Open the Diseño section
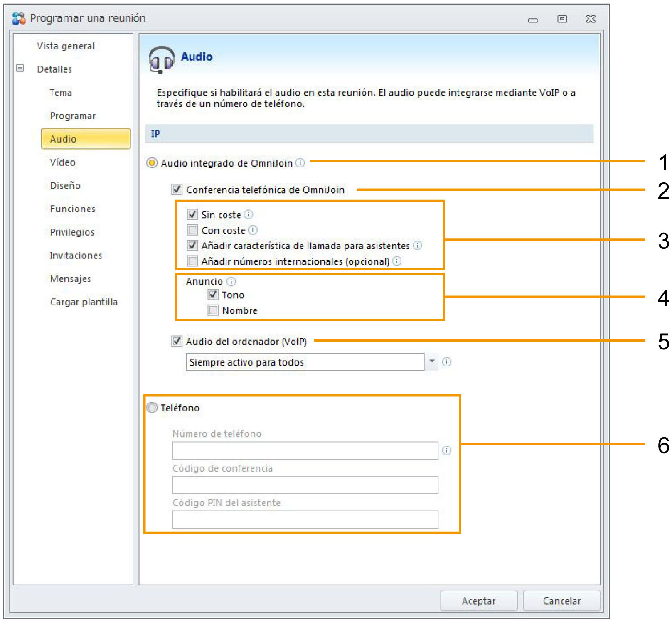 click(x=65, y=186)
